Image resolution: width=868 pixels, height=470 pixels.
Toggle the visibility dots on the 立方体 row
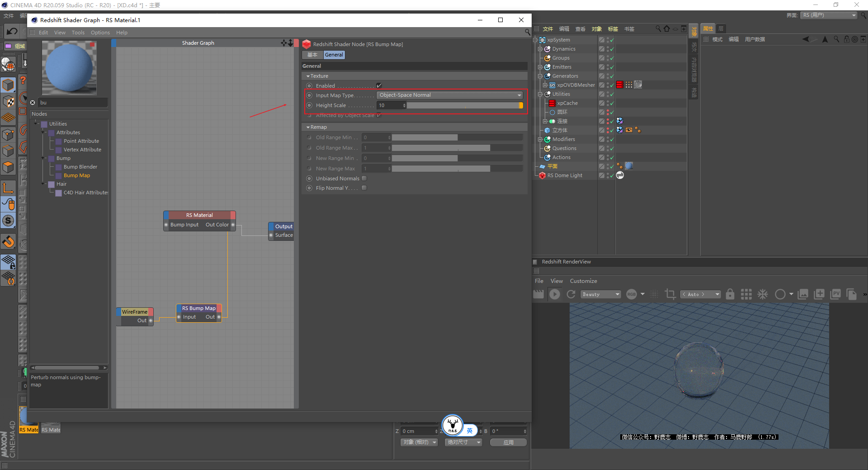coord(607,130)
